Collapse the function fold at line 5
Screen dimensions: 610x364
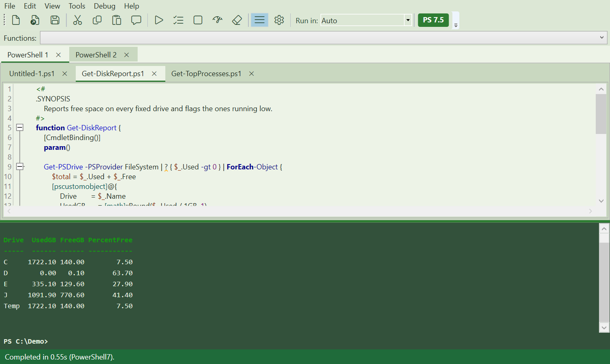point(20,127)
